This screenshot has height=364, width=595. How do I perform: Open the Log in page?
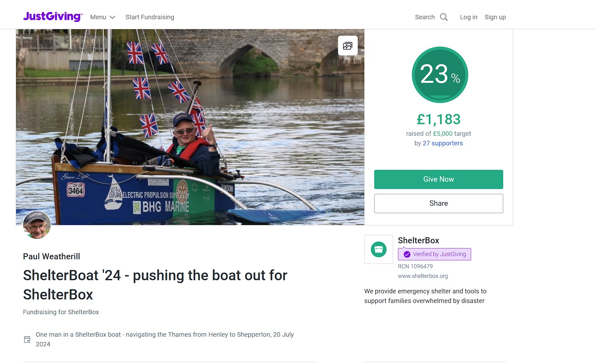coord(469,17)
